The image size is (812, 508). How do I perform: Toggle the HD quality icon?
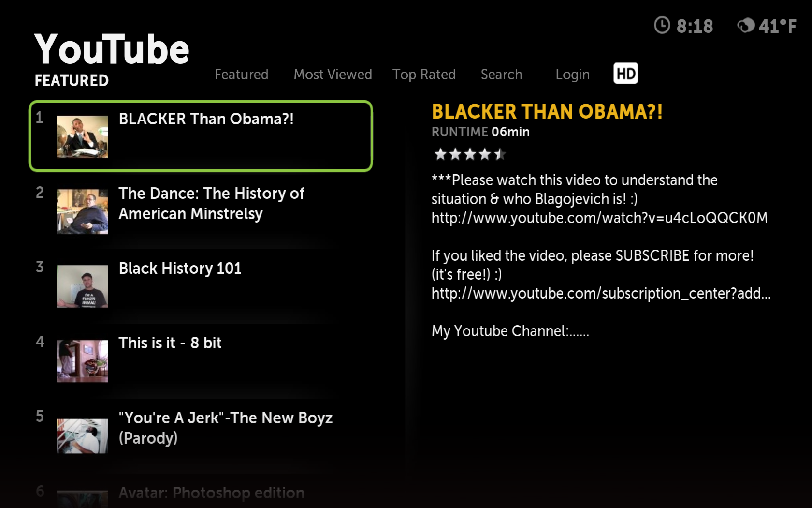(x=625, y=74)
